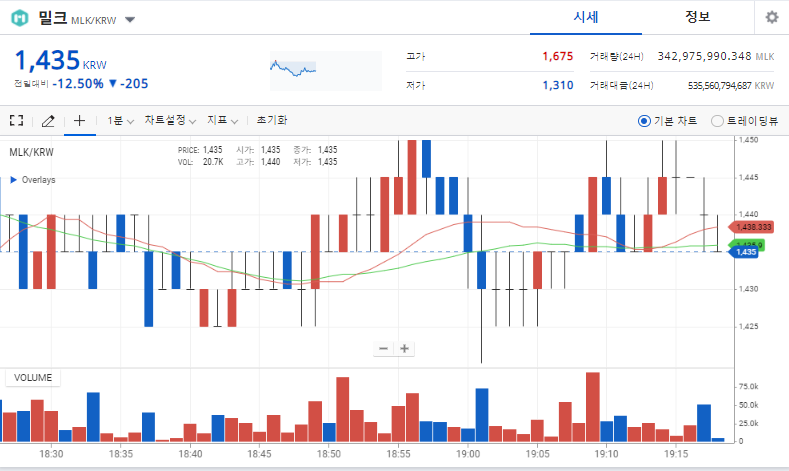Click the 19:15 time axis label
Image resolution: width=789 pixels, height=471 pixels.
pyautogui.click(x=676, y=454)
